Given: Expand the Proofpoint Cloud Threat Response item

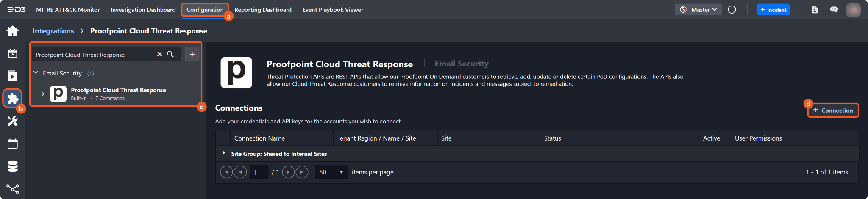Looking at the screenshot, I should point(43,94).
